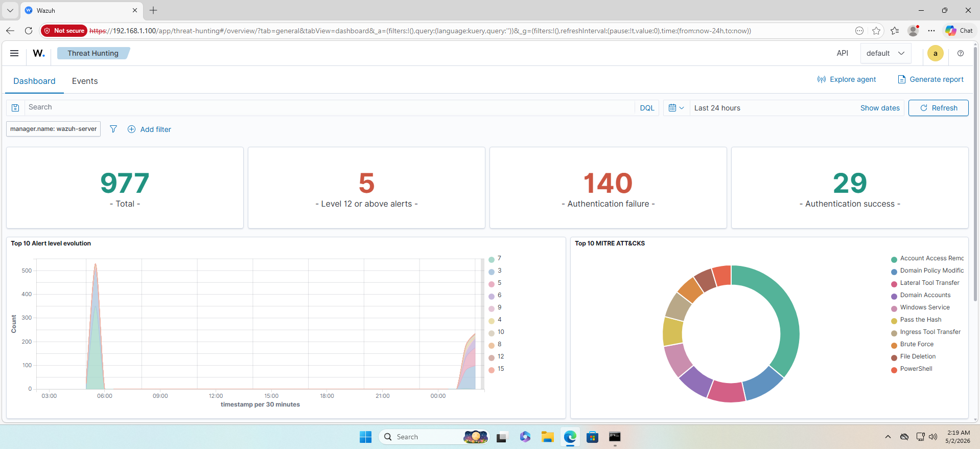Toggle level 15 legend color dot
This screenshot has height=449, width=980.
[492, 370]
